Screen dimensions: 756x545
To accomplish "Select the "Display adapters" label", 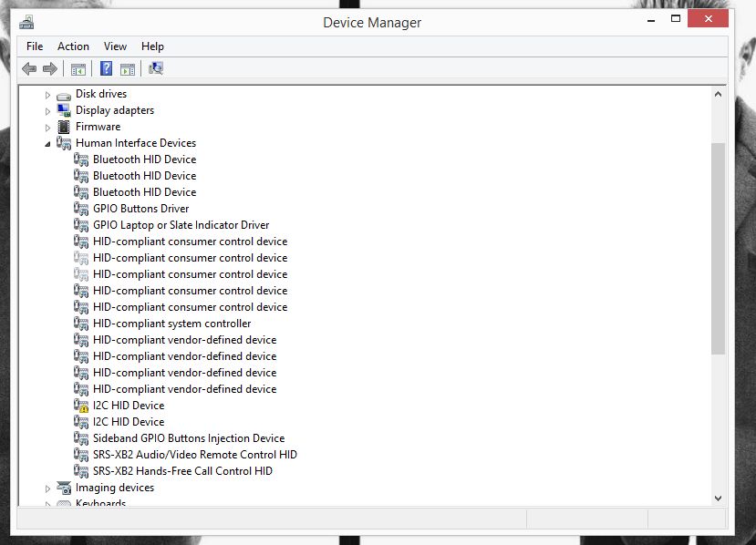I will (x=115, y=110).
